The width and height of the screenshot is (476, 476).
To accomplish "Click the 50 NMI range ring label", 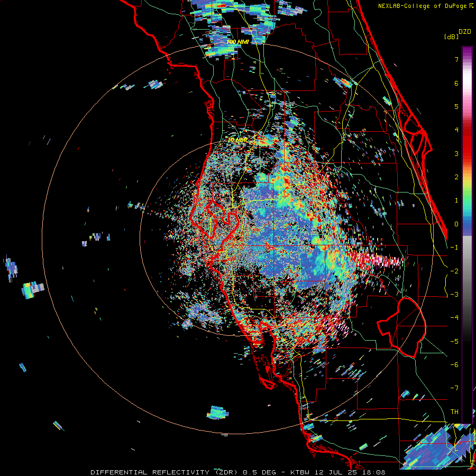I will point(237,140).
